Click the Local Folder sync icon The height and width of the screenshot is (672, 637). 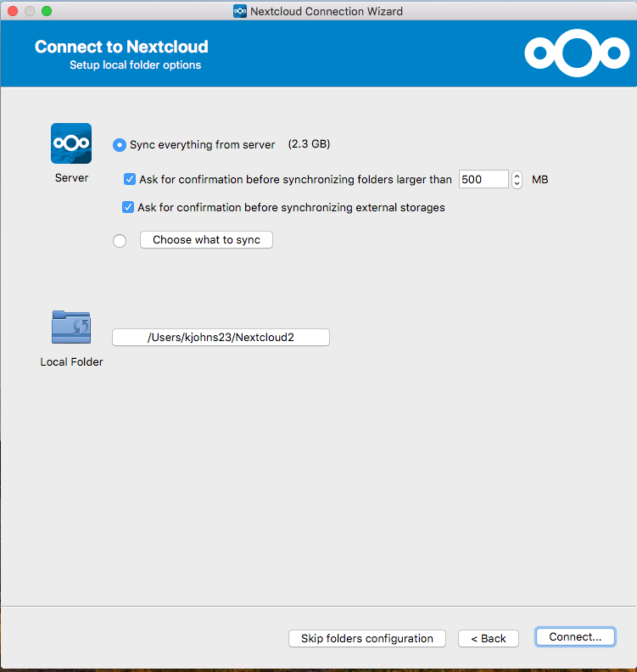(71, 328)
